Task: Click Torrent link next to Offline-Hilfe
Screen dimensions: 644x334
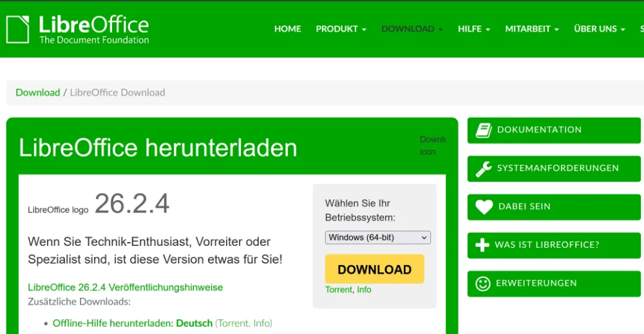Action: (233, 323)
